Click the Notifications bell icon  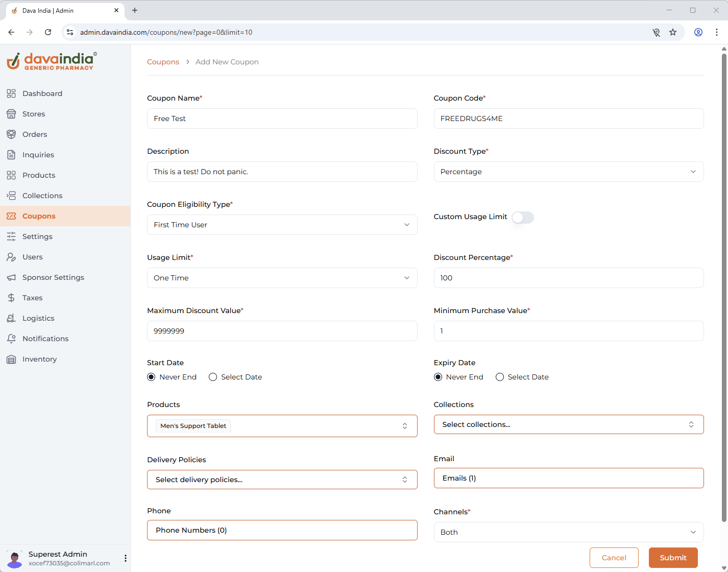click(x=11, y=339)
